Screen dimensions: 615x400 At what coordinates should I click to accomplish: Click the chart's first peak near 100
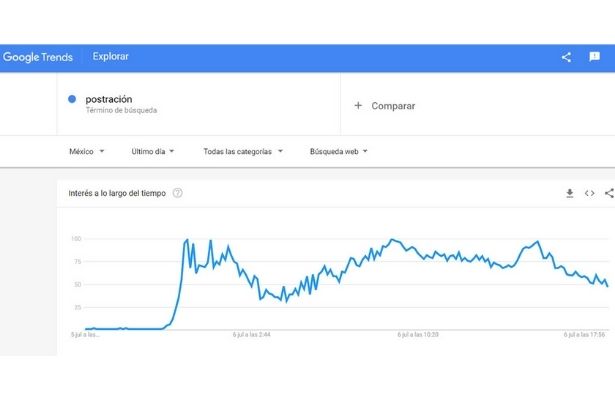[x=187, y=240]
